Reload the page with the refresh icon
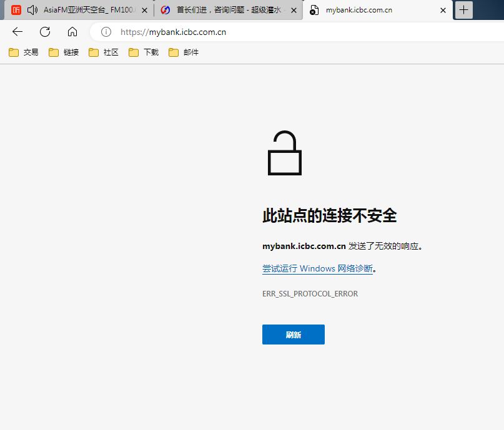 click(45, 32)
